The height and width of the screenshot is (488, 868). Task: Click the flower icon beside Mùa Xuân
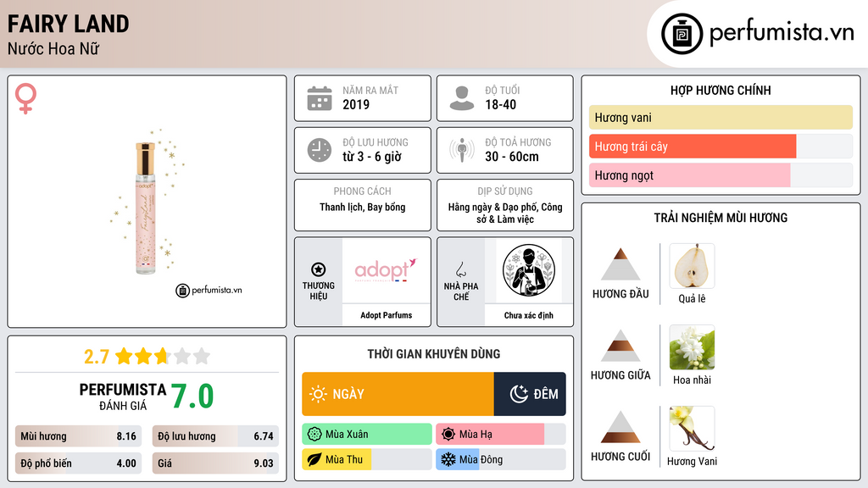(x=314, y=435)
